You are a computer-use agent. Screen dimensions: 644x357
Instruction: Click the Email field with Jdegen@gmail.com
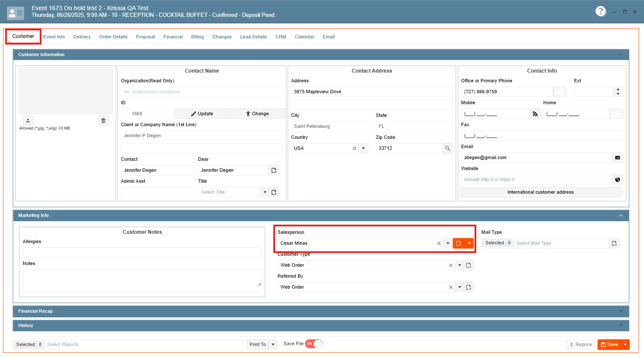[537, 157]
